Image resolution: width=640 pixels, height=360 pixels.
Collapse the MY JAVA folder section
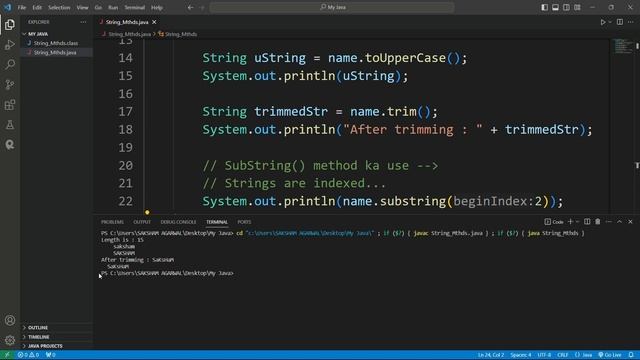pos(56,34)
